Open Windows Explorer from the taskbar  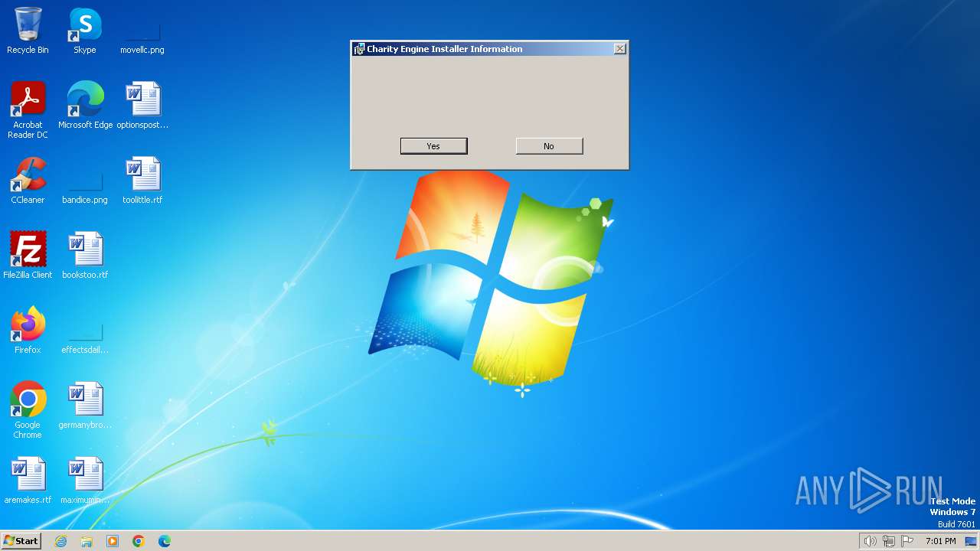[x=87, y=541]
